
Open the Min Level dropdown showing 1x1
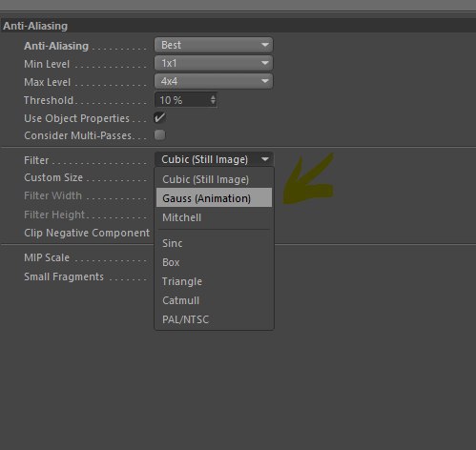pos(214,63)
